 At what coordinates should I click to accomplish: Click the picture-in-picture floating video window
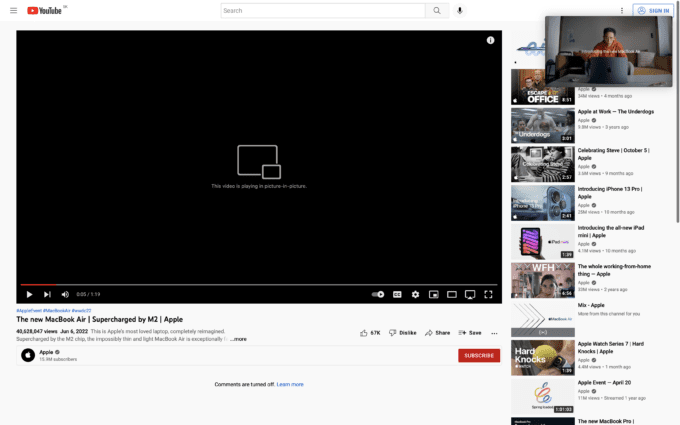608,51
